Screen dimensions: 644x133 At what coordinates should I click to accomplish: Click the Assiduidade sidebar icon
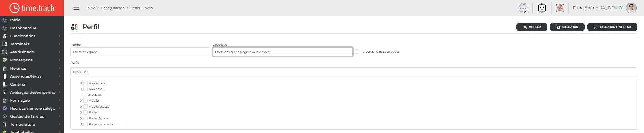tap(5, 52)
